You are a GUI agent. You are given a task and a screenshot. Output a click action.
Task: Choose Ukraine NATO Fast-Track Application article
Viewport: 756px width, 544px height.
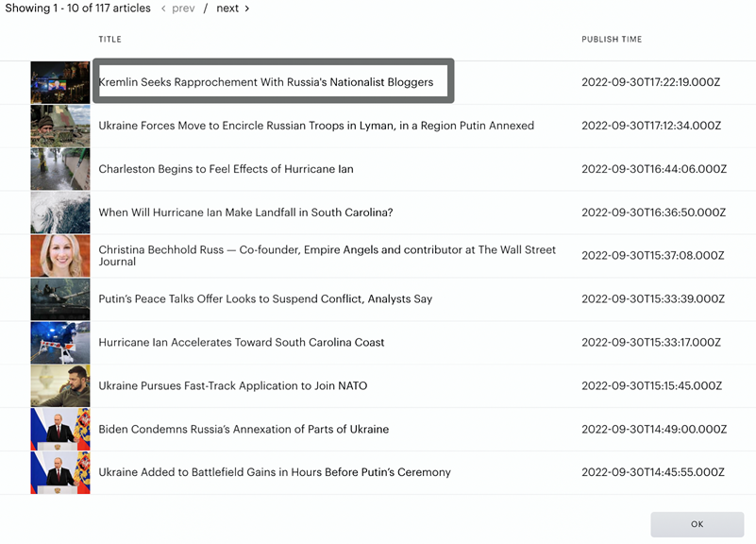pos(233,385)
